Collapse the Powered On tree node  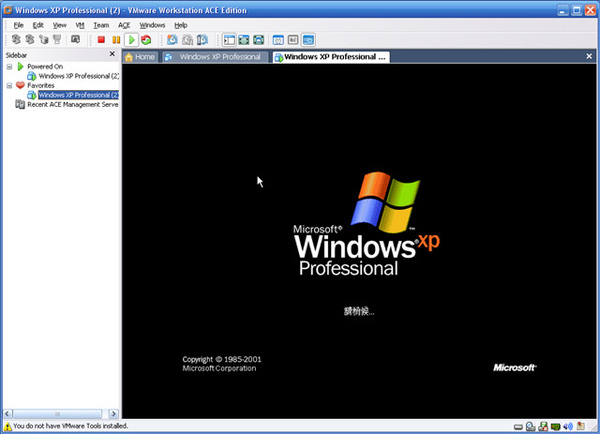coord(10,67)
